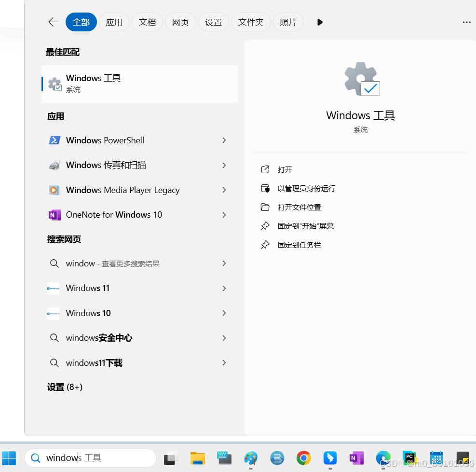Open Google Chrome from the taskbar
This screenshot has width=476, height=472.
click(x=303, y=458)
